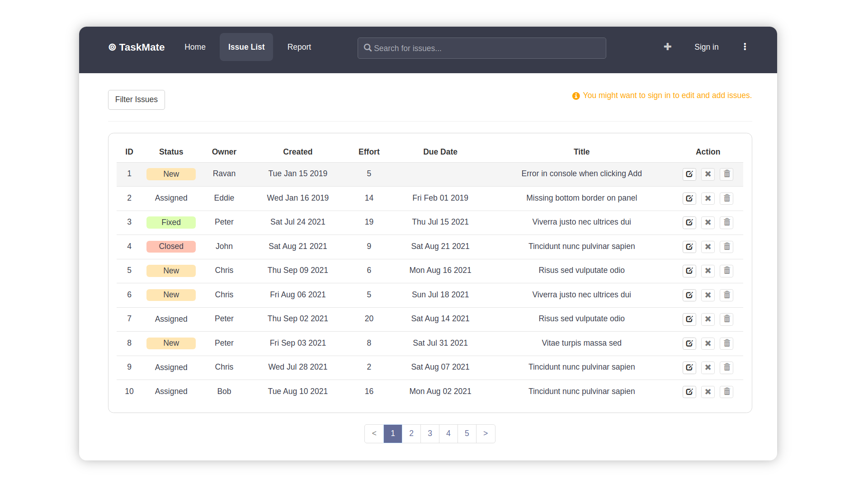Open the Home tab

[x=195, y=47]
